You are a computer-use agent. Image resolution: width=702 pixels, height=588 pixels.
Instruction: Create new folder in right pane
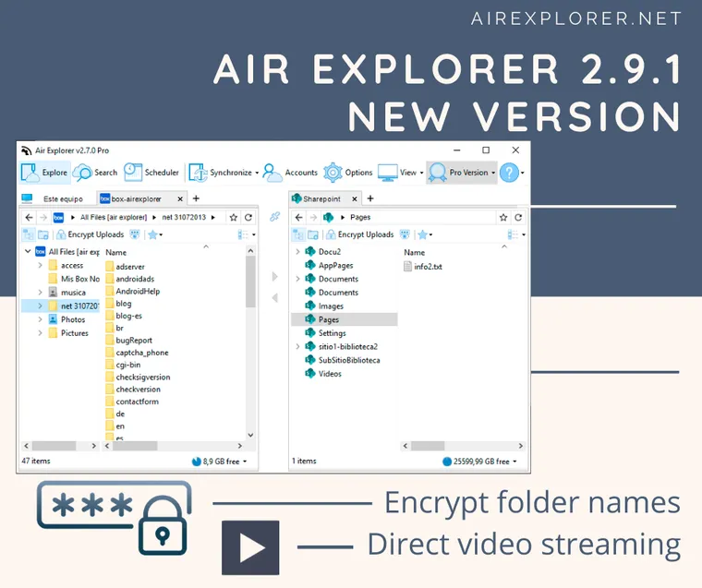click(x=313, y=234)
